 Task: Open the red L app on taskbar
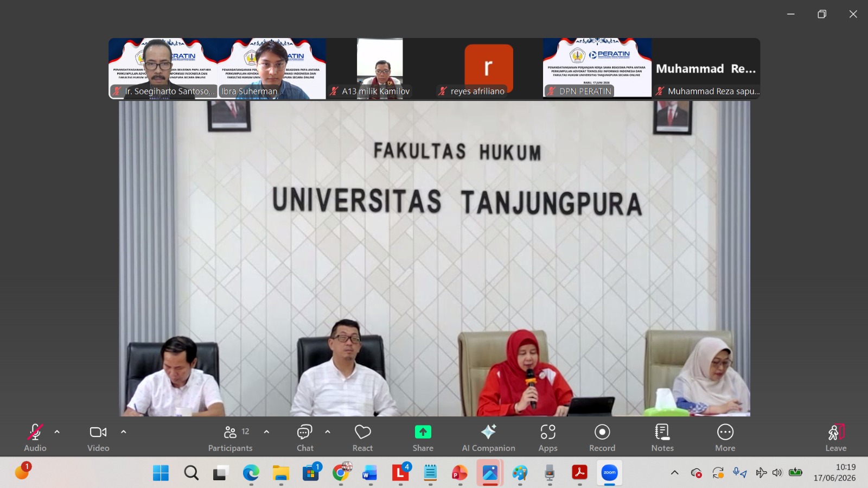point(400,473)
